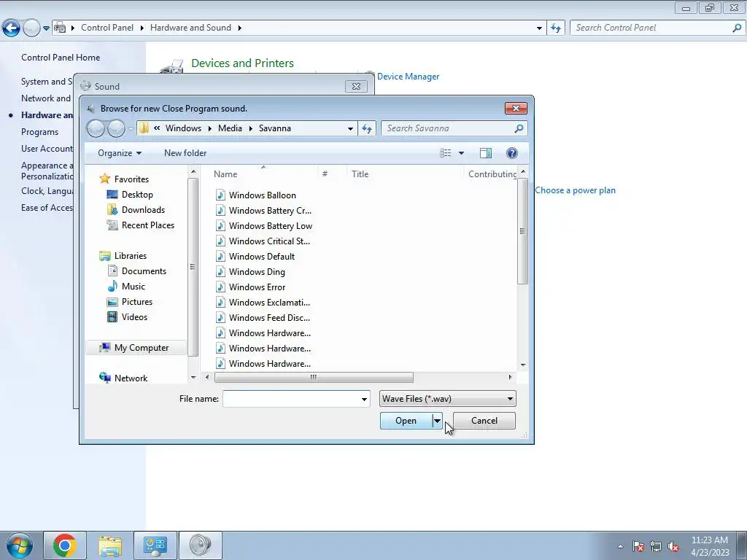Open the Videos library
Screen dimensions: 747x560
(x=134, y=316)
